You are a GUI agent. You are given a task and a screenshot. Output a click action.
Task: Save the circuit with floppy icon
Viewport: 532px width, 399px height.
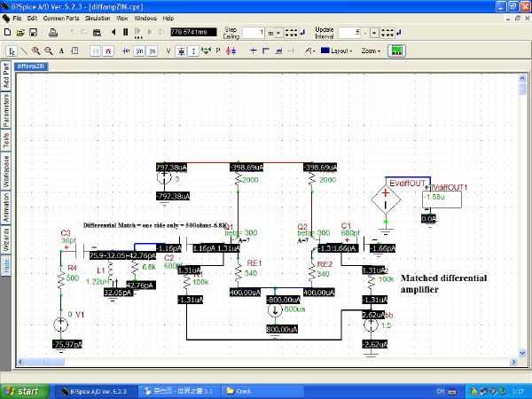34,33
